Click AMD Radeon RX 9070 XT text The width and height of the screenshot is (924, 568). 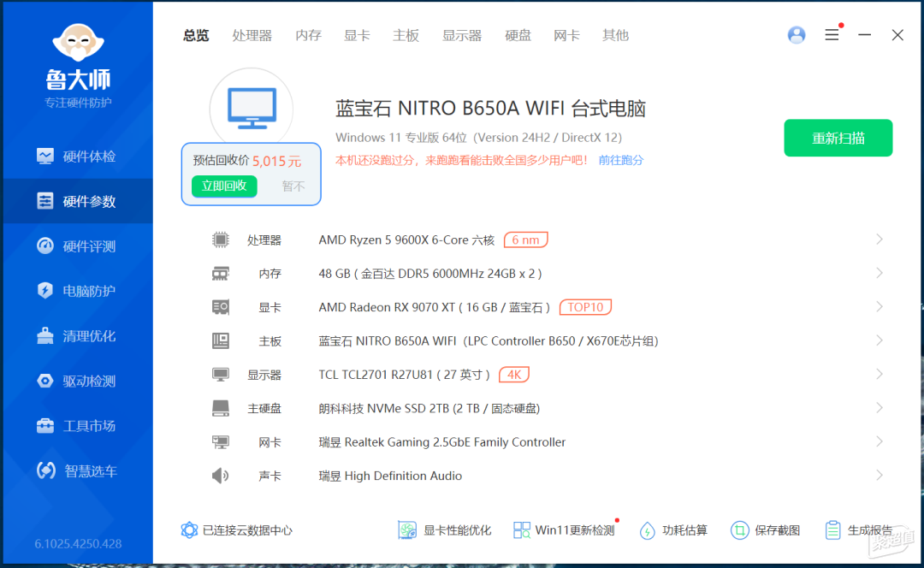click(435, 307)
